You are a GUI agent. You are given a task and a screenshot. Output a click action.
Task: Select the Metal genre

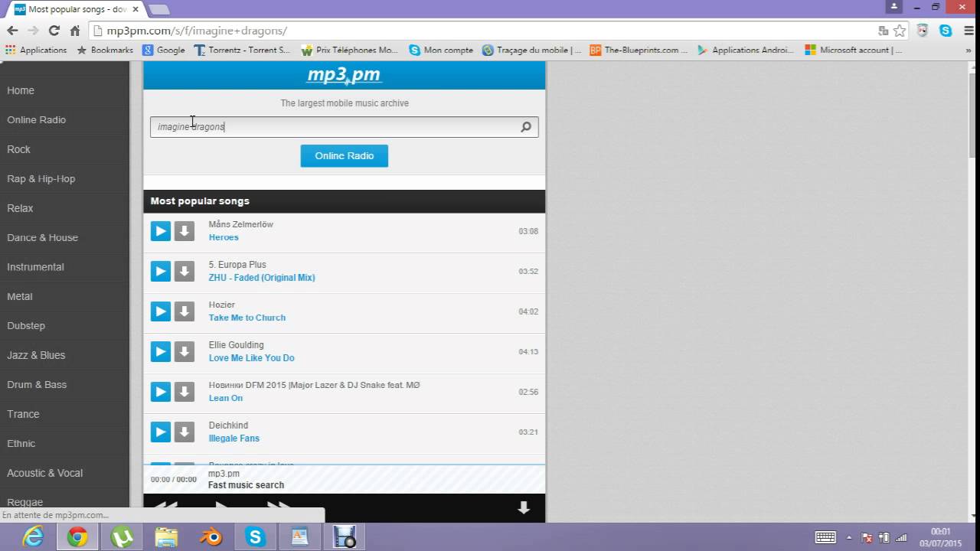click(x=20, y=296)
